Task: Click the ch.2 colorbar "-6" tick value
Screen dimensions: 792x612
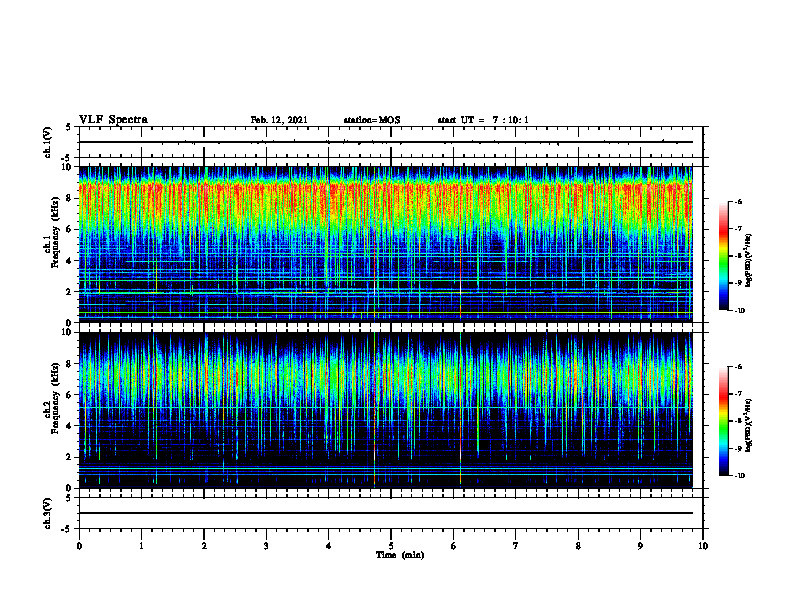Action: 739,367
